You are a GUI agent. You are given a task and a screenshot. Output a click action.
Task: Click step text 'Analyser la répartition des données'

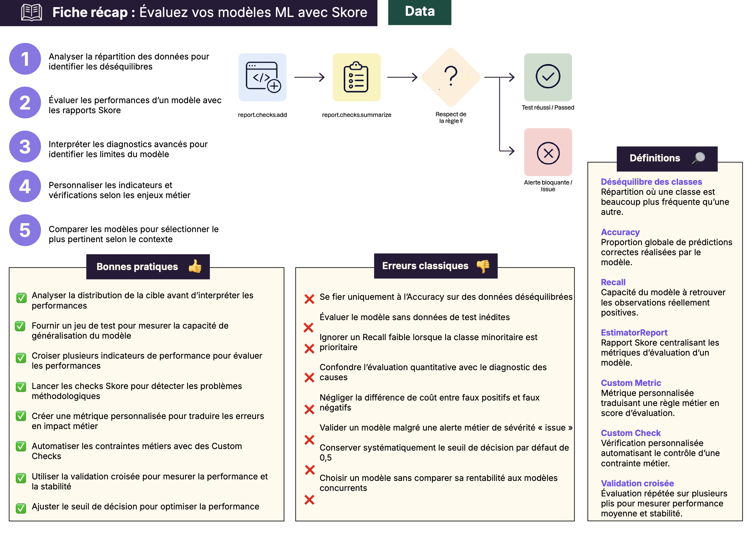click(x=129, y=62)
